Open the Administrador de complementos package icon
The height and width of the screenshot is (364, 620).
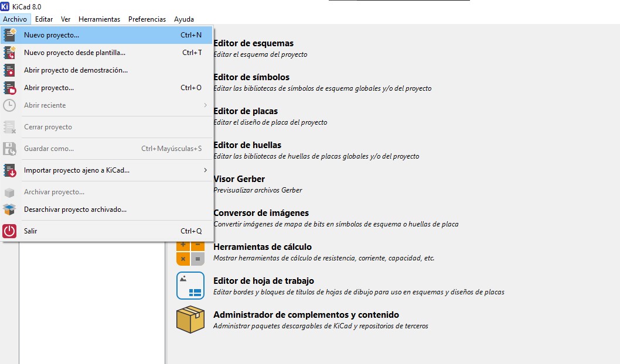click(190, 320)
